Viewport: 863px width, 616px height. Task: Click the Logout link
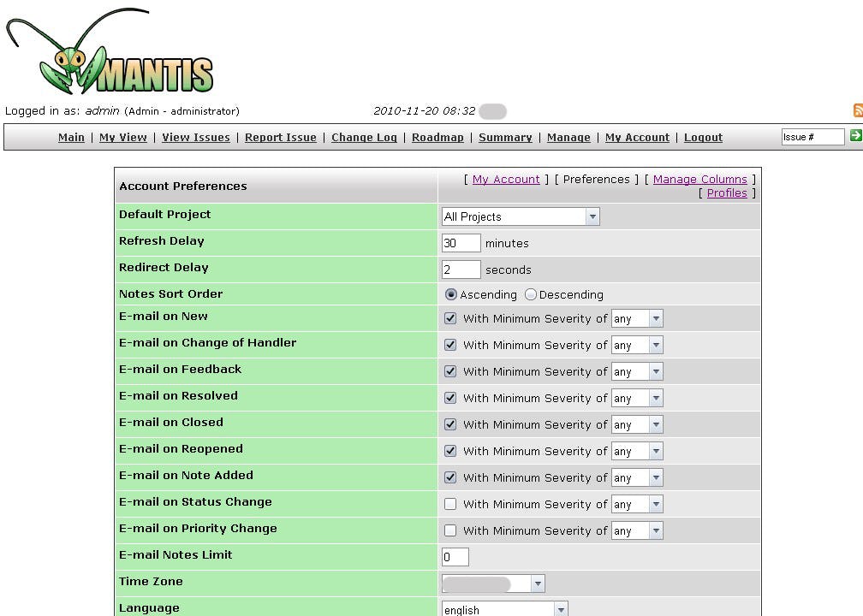[x=704, y=138]
